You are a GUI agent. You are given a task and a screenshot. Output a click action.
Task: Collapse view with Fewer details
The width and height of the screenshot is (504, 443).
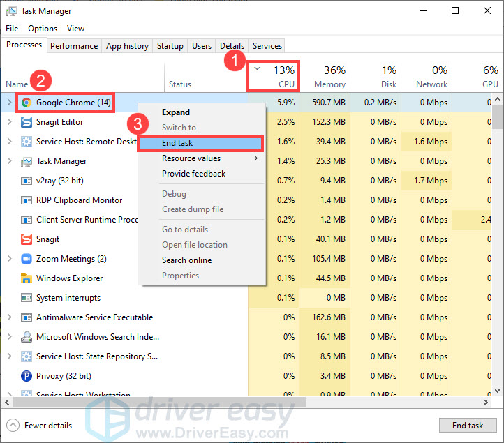click(39, 426)
